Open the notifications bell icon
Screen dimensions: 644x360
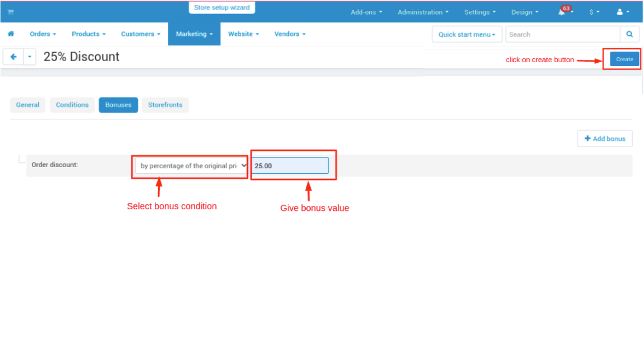(562, 12)
